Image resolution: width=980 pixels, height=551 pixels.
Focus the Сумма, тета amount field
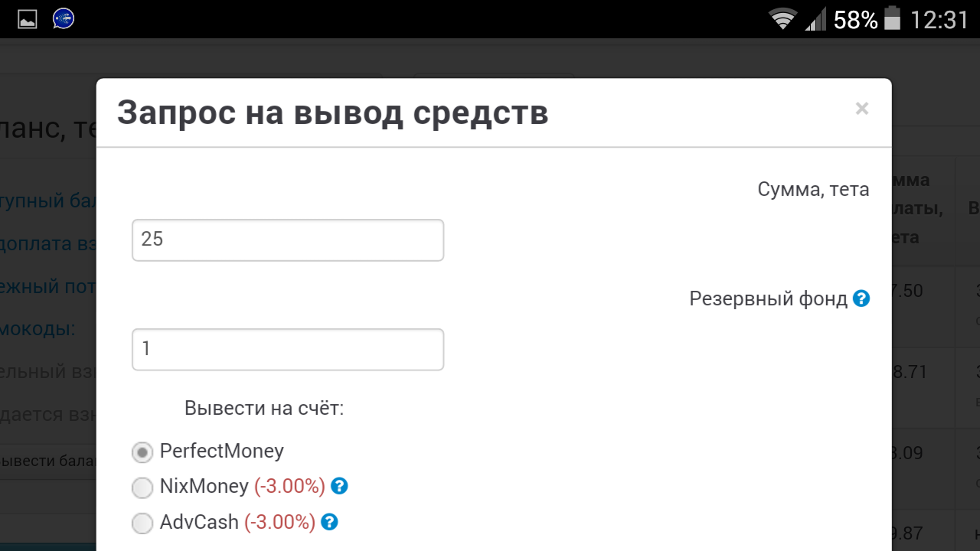288,240
